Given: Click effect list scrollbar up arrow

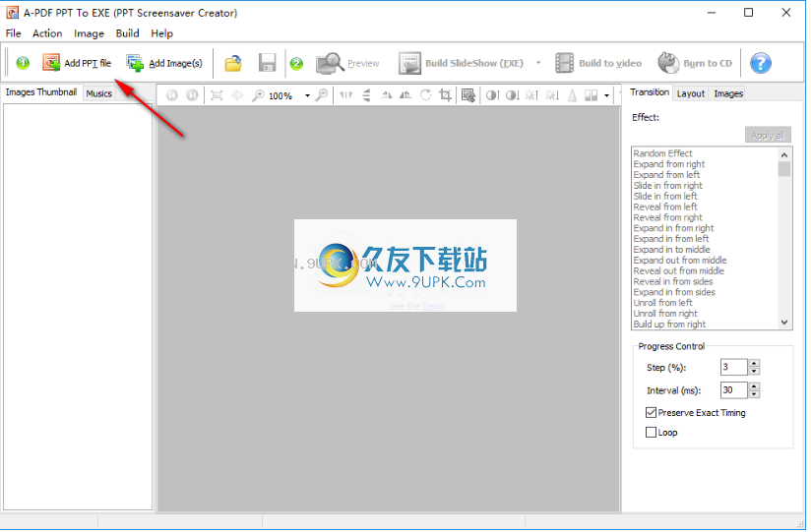Looking at the screenshot, I should click(x=784, y=155).
